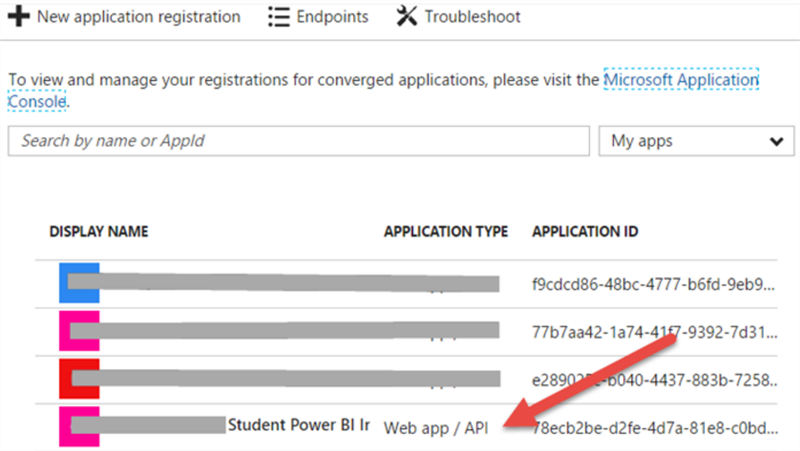Viewport: 800px width, 451px height.
Task: Open the Student Power BI application row
Action: 406,427
